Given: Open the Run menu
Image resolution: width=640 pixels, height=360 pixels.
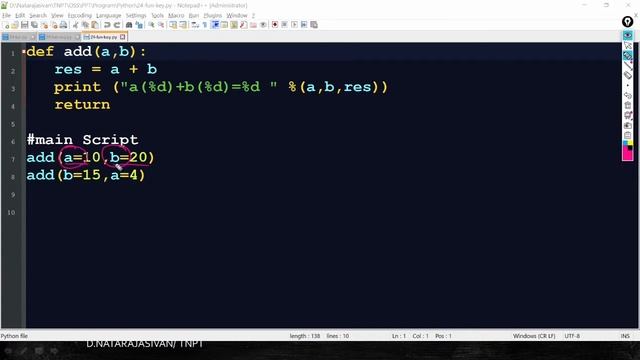Looking at the screenshot, I should coord(194,16).
